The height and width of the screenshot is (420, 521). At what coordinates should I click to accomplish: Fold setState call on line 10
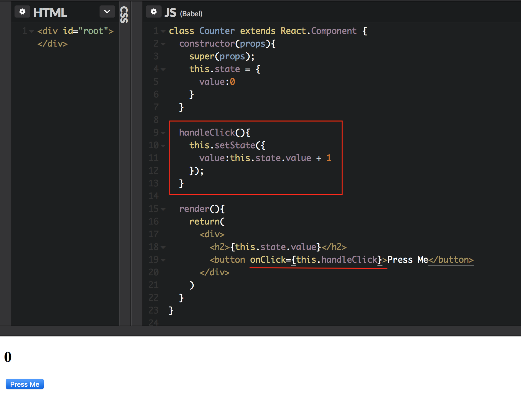[163, 146]
